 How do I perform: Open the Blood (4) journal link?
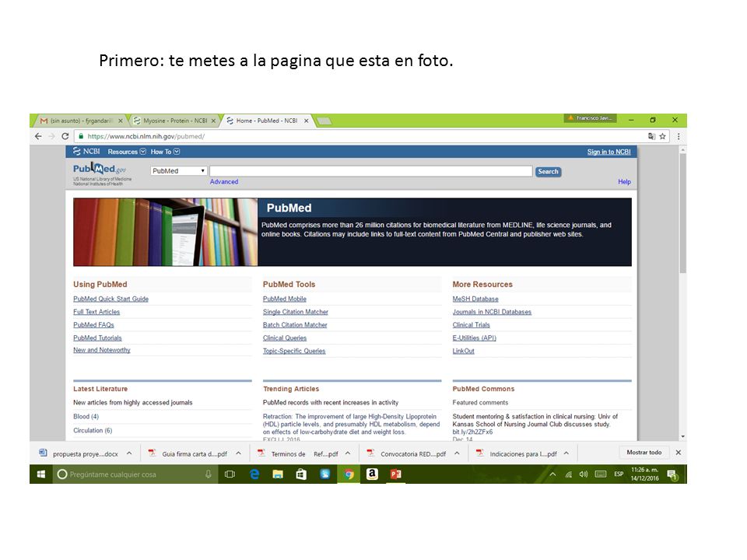[86, 416]
